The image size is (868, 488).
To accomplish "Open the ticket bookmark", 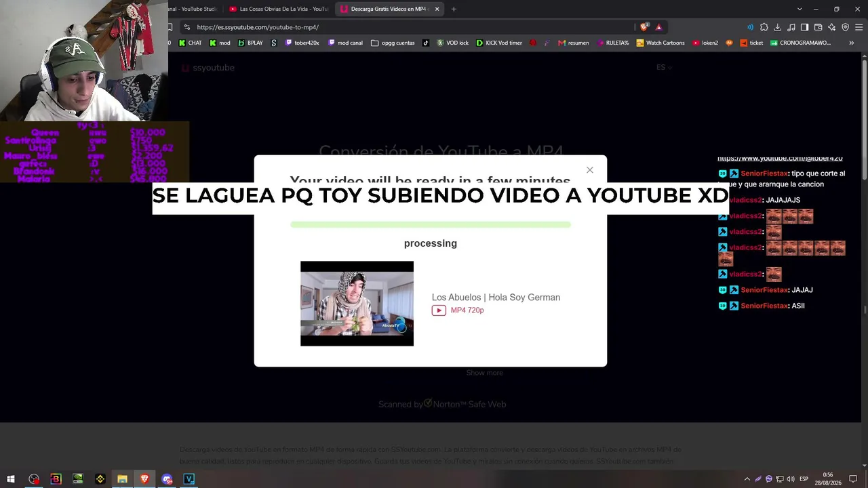I will (751, 43).
